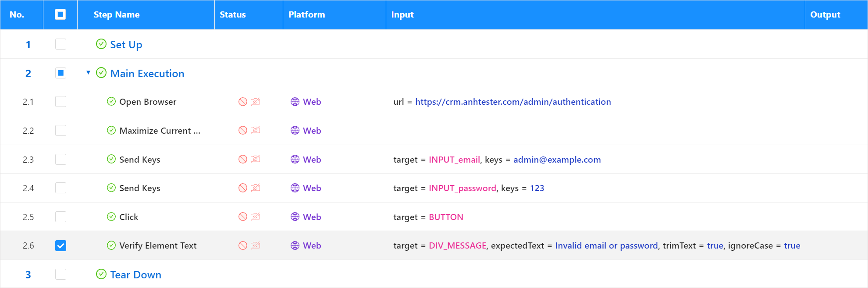Click the disabled icon on step 2.6 row
868x288 pixels.
tap(243, 245)
